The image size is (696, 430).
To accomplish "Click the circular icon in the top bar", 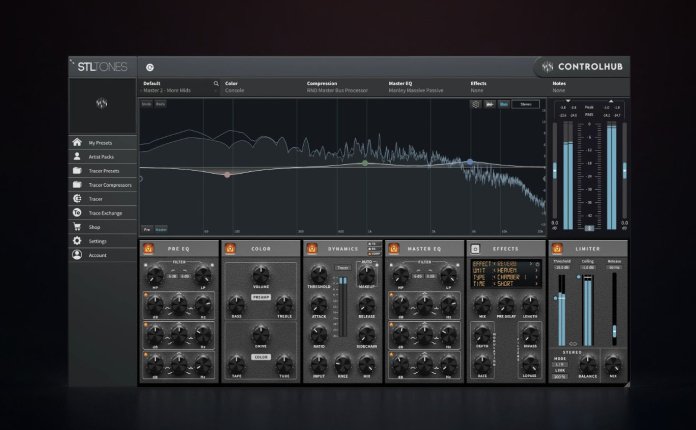I will (150, 67).
